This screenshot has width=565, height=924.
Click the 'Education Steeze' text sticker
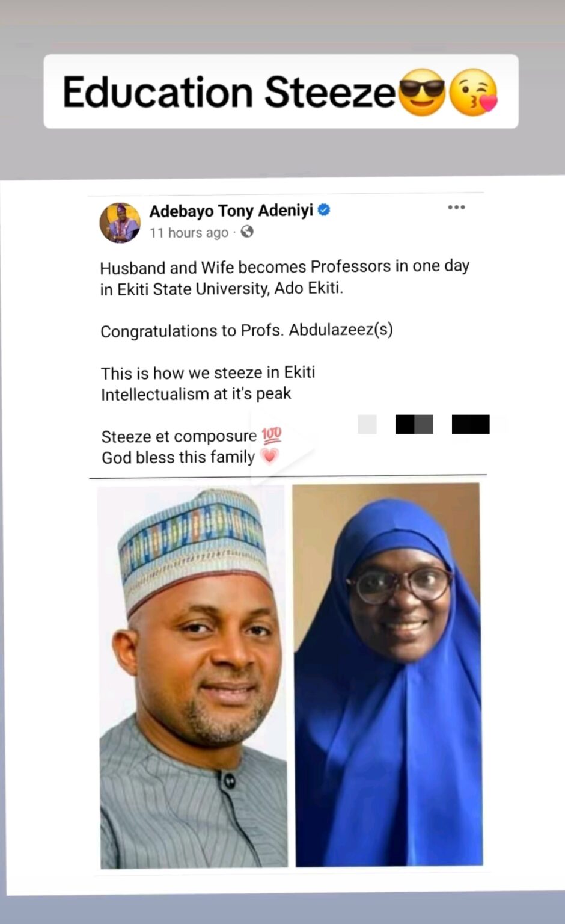[228, 91]
